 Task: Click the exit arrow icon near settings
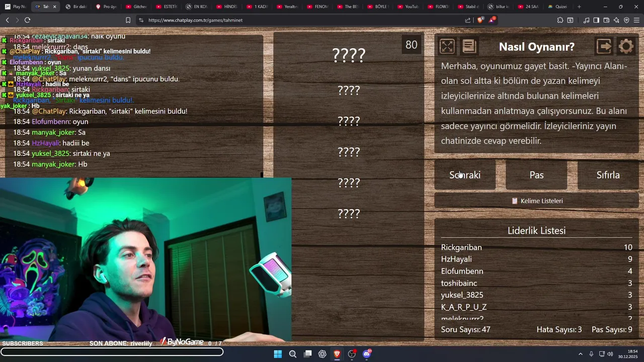(604, 46)
